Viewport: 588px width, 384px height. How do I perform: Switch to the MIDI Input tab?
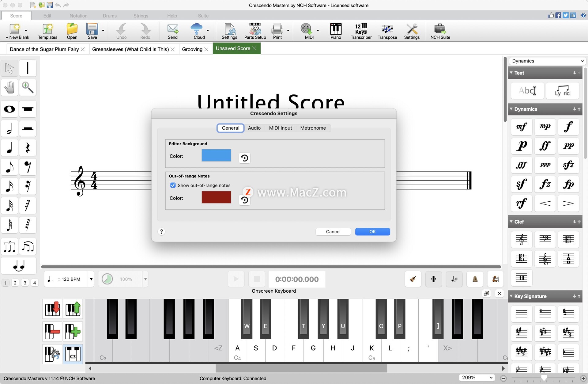(281, 128)
